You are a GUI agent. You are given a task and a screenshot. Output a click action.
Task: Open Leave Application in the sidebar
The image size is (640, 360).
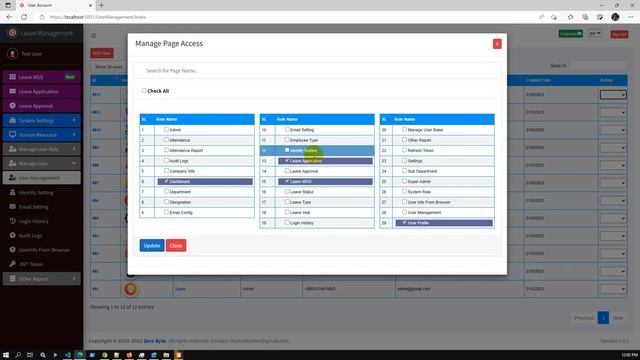tap(42, 91)
